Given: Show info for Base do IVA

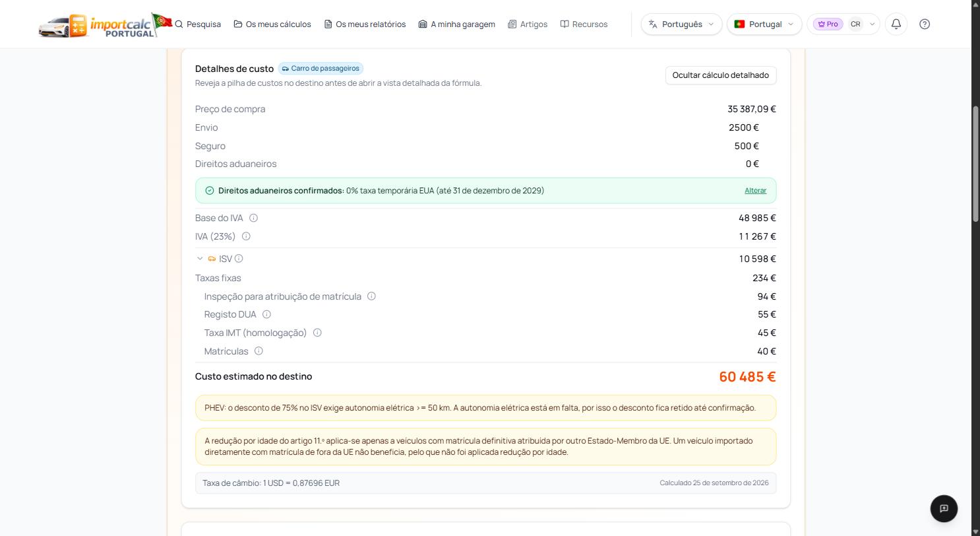Looking at the screenshot, I should (253, 218).
